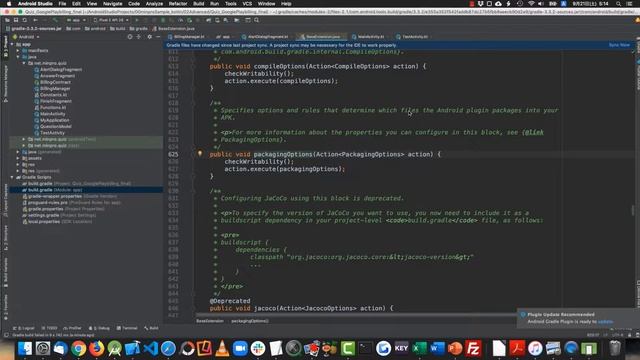
Task: Expand the manifests folder
Action: (18, 51)
